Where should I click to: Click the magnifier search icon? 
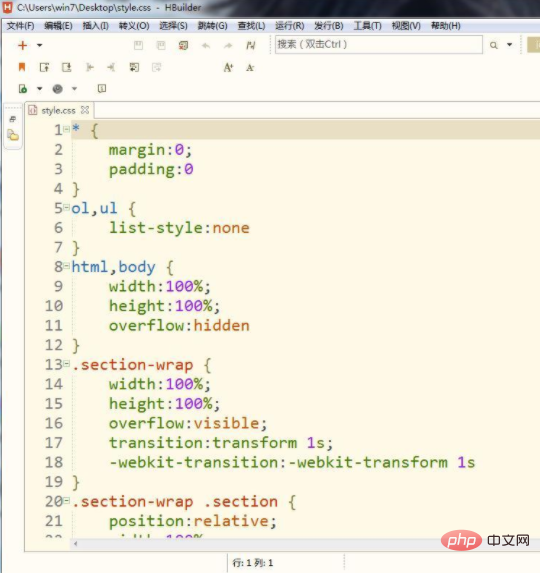[494, 45]
